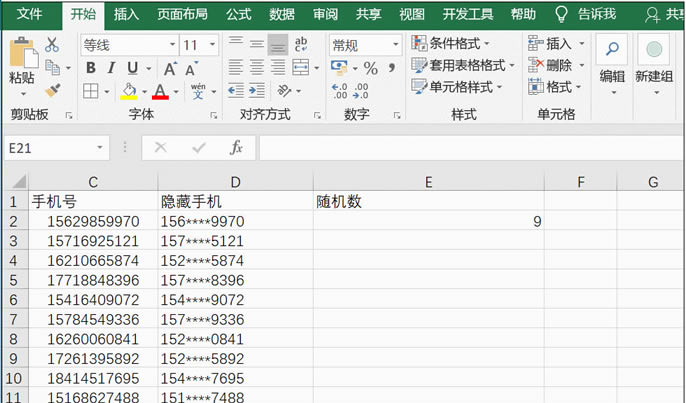Screen dimensions: 686x403
Task: Open the Name Box dropdown arrow
Action: (x=100, y=148)
